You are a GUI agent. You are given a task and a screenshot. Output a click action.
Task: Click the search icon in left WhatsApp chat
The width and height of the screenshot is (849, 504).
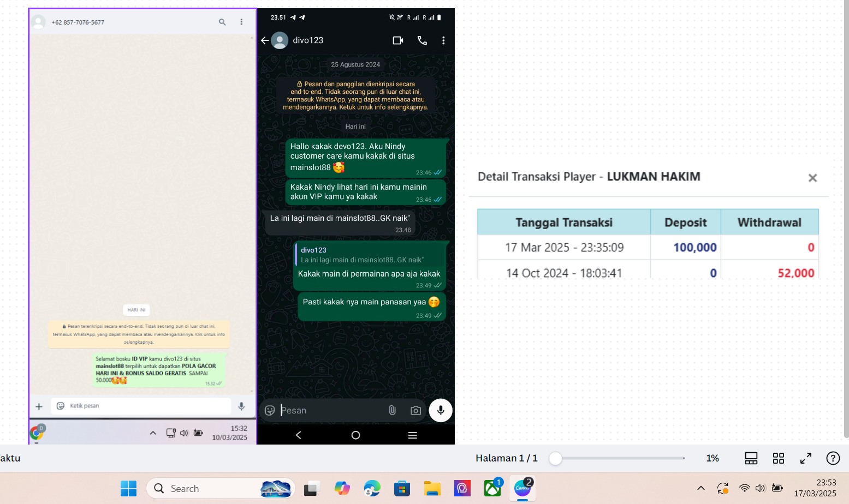point(222,22)
